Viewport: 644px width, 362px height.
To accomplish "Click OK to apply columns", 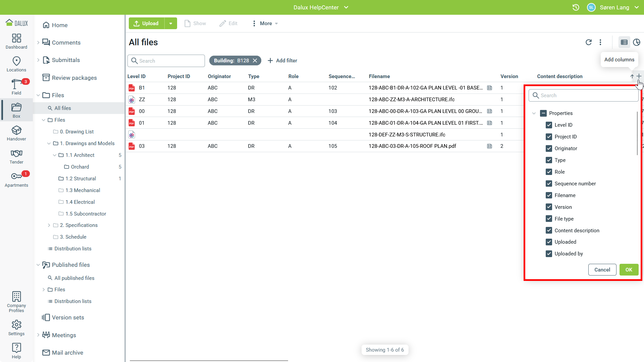I will 629,270.
